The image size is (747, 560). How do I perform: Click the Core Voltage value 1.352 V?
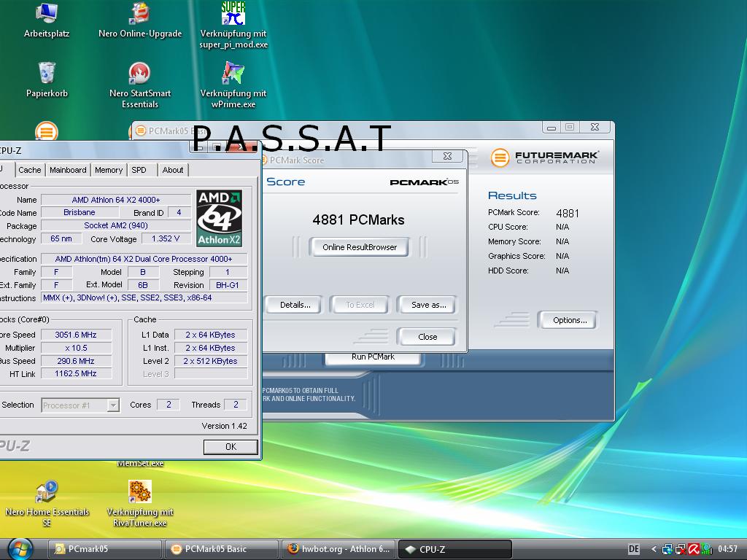[166, 238]
